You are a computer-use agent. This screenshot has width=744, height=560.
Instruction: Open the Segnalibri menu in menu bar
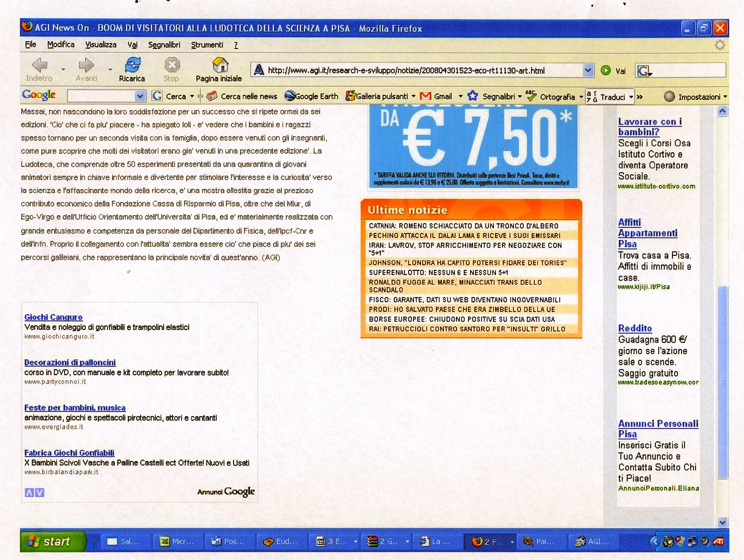(164, 45)
